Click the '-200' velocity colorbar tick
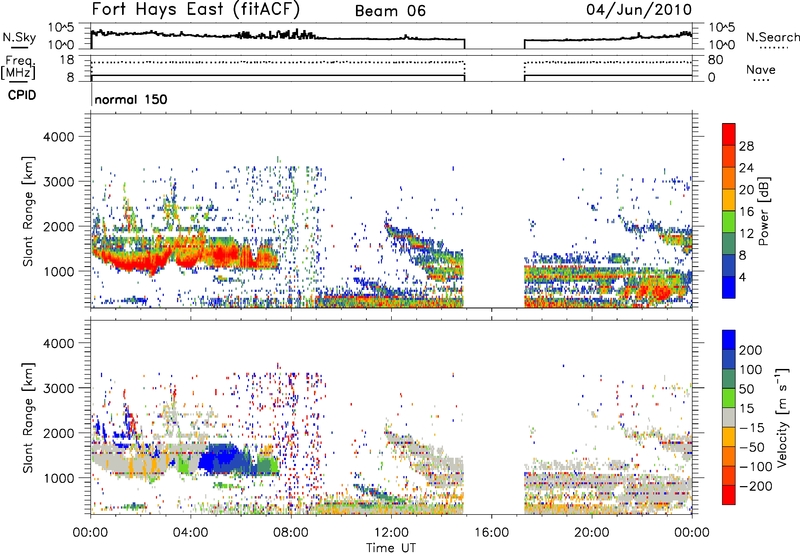This screenshot has width=800, height=554. tap(754, 486)
